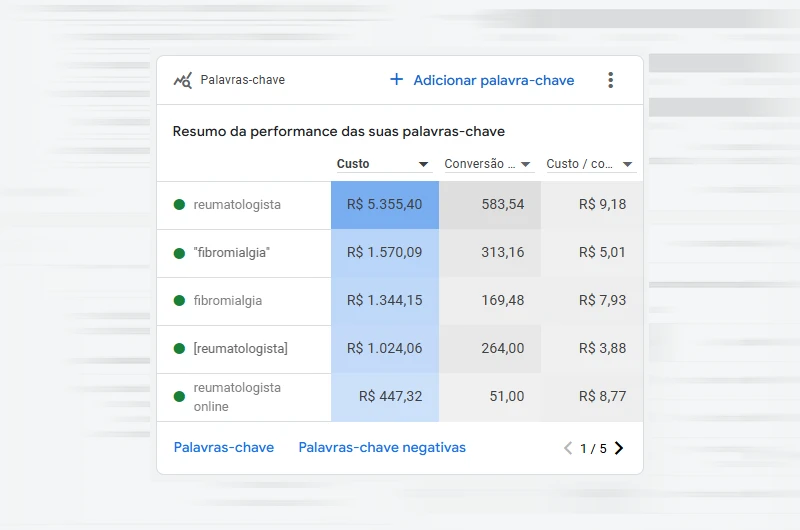Switch to Palavras-chave negativas tab

(382, 448)
